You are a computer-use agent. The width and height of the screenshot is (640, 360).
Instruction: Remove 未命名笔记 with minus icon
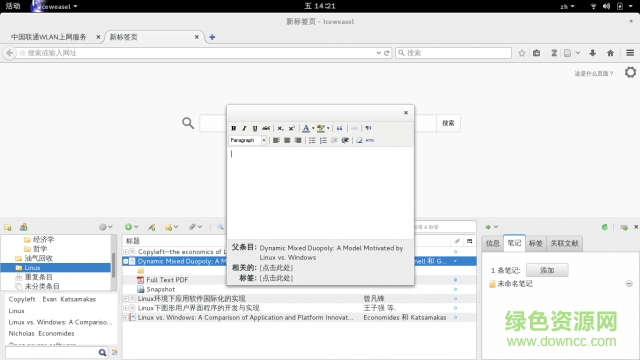(x=629, y=283)
